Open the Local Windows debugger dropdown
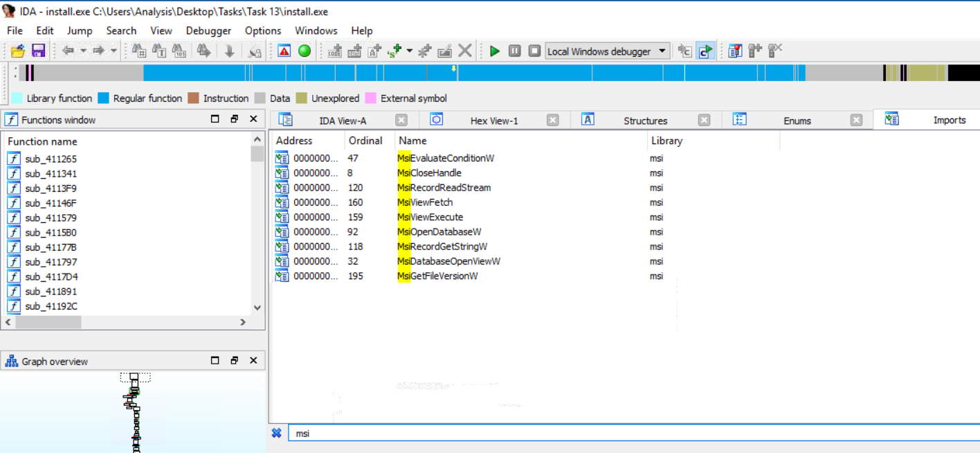Screen dimensions: 980x453 (662, 51)
